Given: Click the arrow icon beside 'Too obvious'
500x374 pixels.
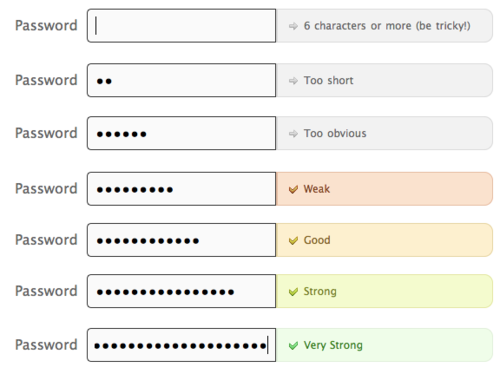Looking at the screenshot, I should pos(293,134).
